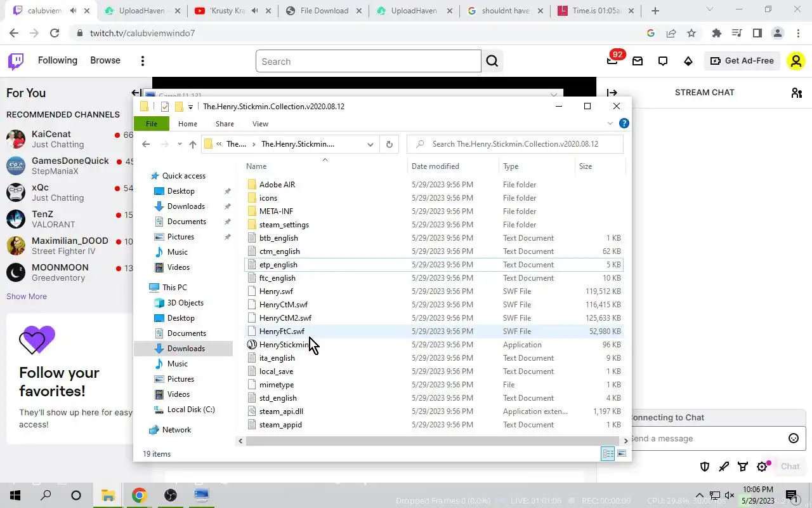
Task: Open the Share ribbon tab
Action: pyautogui.click(x=225, y=124)
